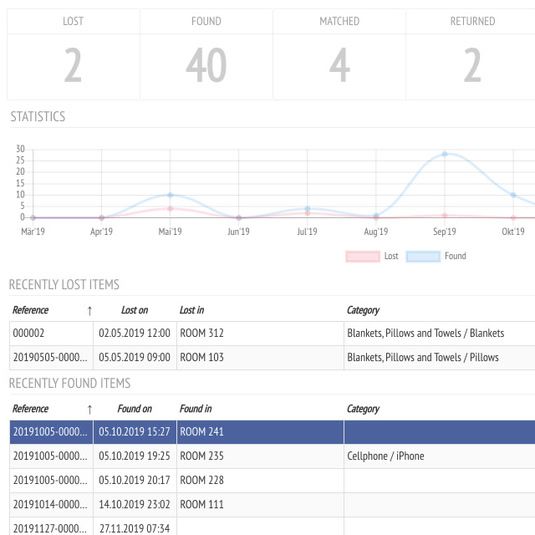The image size is (535, 535).
Task: Select found item dated 27.11.2019 07:34
Action: (x=272, y=526)
